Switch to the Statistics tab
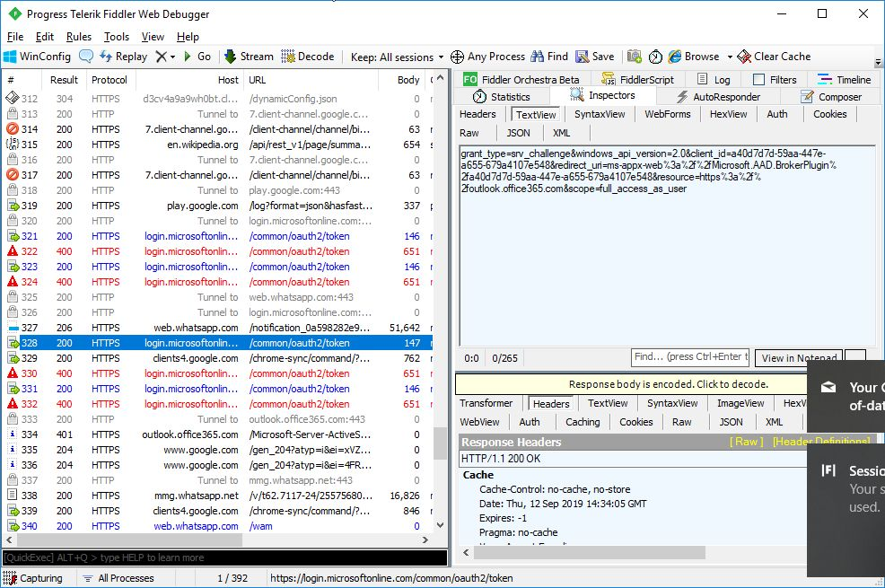The image size is (885, 588). click(x=502, y=96)
